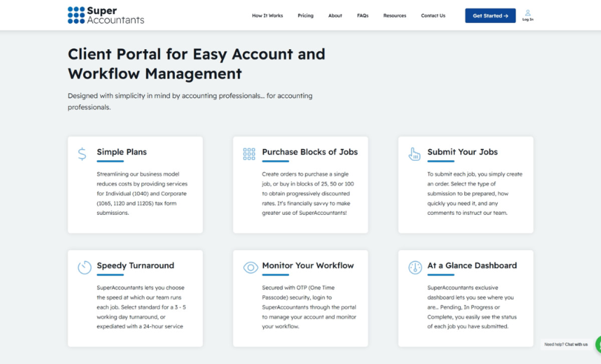
Task: Click the Speedy Turnaround heading
Action: (x=135, y=265)
